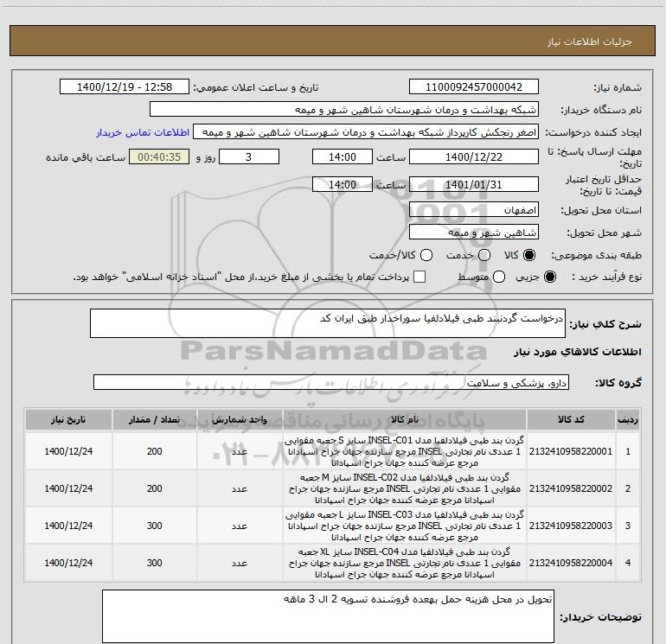Click the remaining days field showing 3
The image size is (666, 644).
pyautogui.click(x=249, y=156)
